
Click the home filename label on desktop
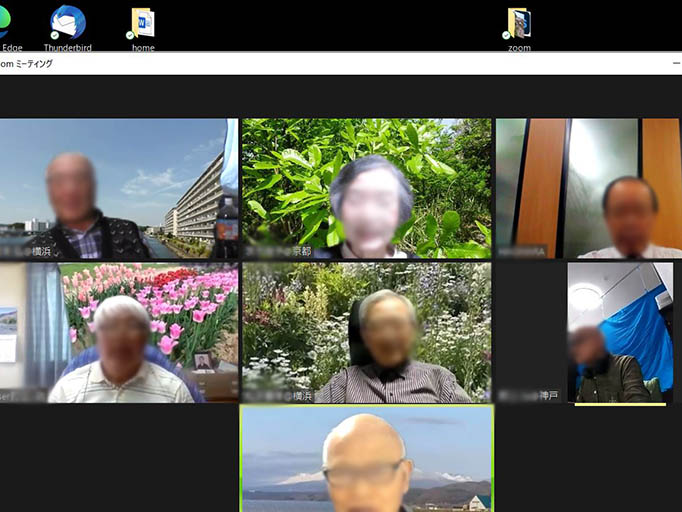pyautogui.click(x=143, y=47)
